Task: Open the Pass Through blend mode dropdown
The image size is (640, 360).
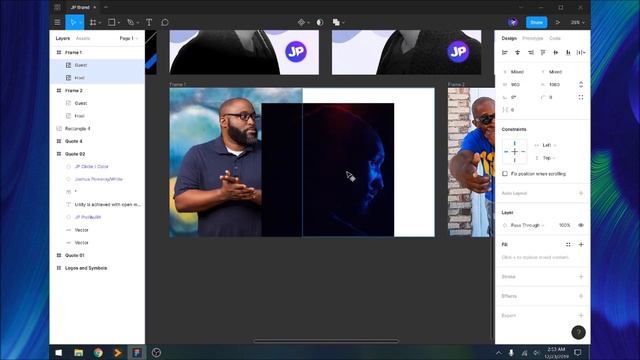Action: pos(527,225)
